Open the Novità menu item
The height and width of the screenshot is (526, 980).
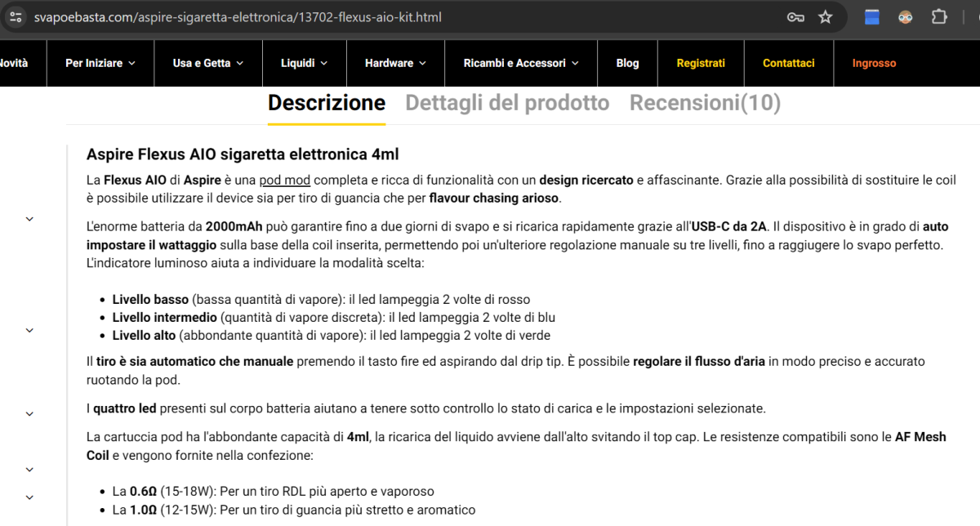13,63
